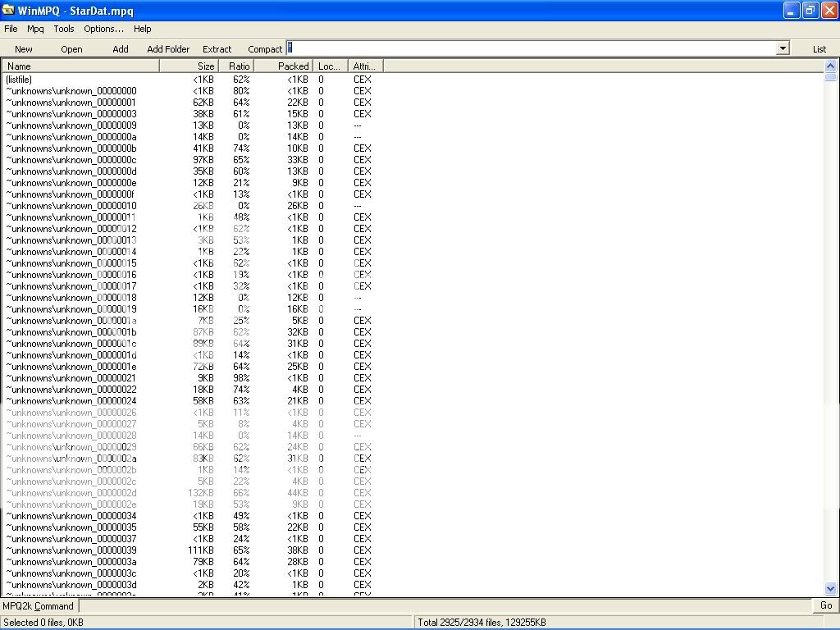The image size is (840, 630).
Task: Click the New toolbar button
Action: [24, 49]
